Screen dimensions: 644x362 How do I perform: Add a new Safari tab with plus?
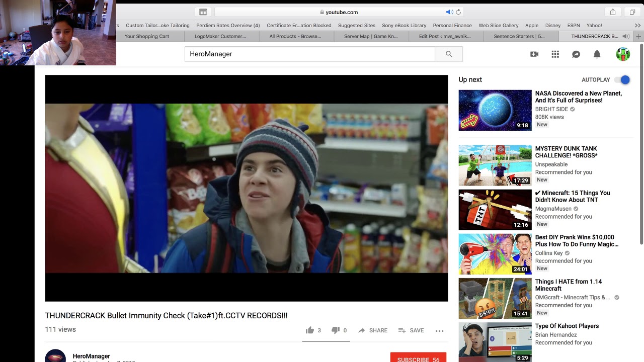638,36
